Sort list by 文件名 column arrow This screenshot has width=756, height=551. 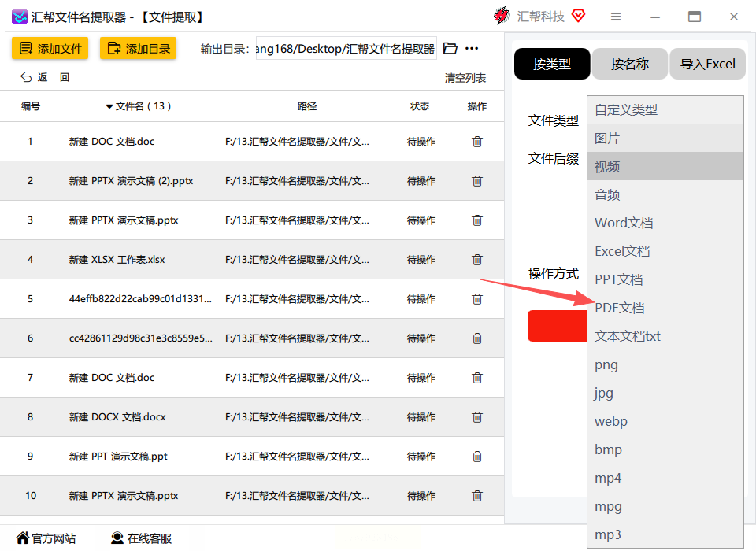coord(109,106)
